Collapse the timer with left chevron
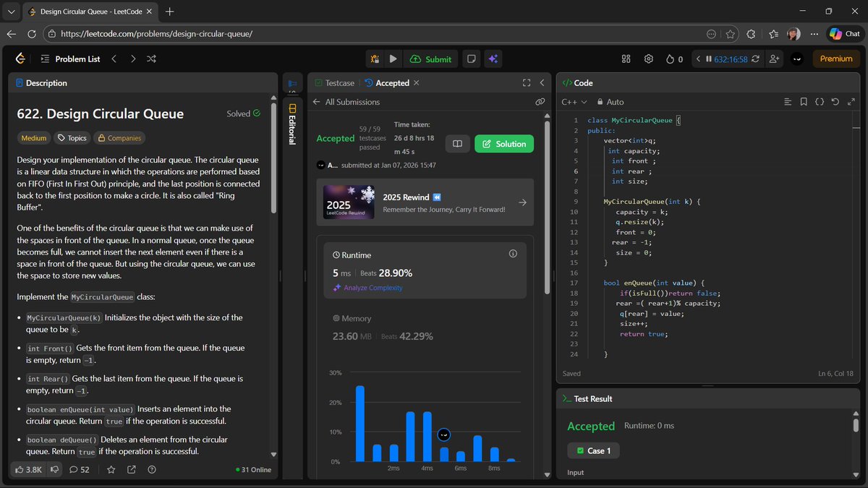The width and height of the screenshot is (868, 488). (698, 59)
